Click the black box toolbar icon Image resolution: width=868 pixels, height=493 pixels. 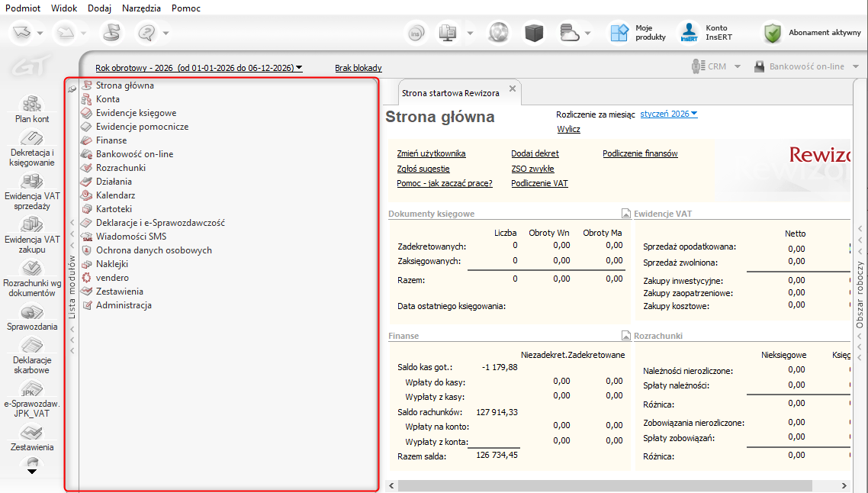click(x=534, y=33)
